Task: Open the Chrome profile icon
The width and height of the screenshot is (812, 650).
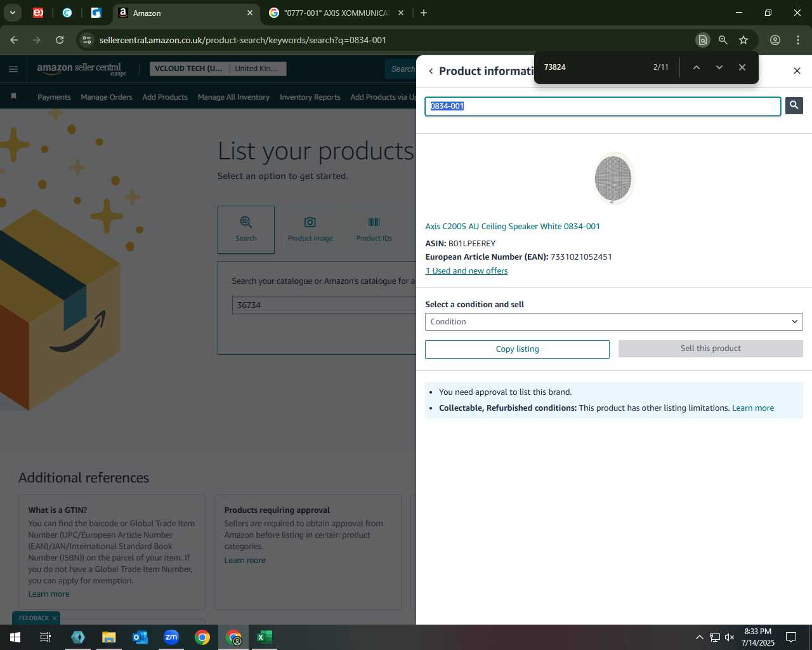Action: [775, 40]
